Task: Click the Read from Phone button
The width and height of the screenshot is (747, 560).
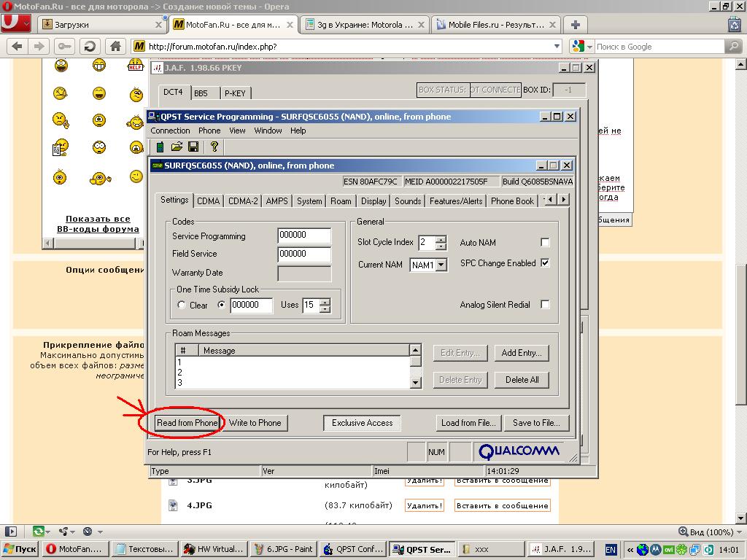Action: point(187,423)
